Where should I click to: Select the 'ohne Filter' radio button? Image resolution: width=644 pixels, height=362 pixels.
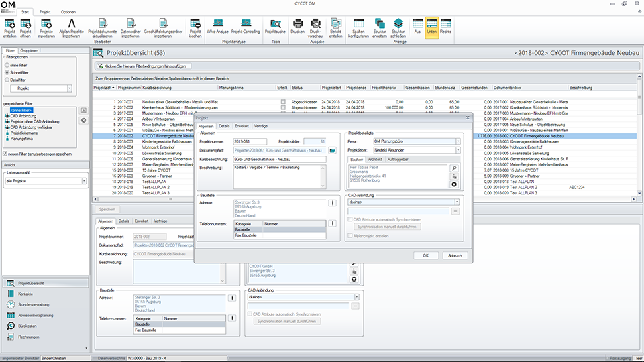click(7, 65)
